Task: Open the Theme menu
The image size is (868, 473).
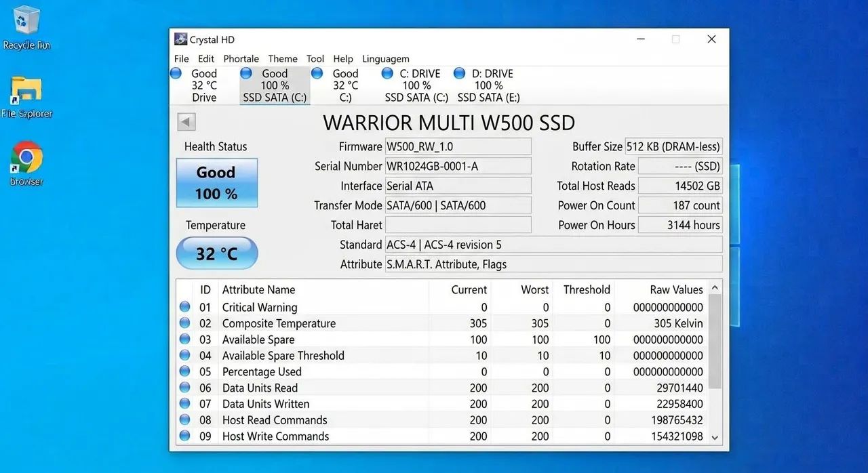Action: 283,59
